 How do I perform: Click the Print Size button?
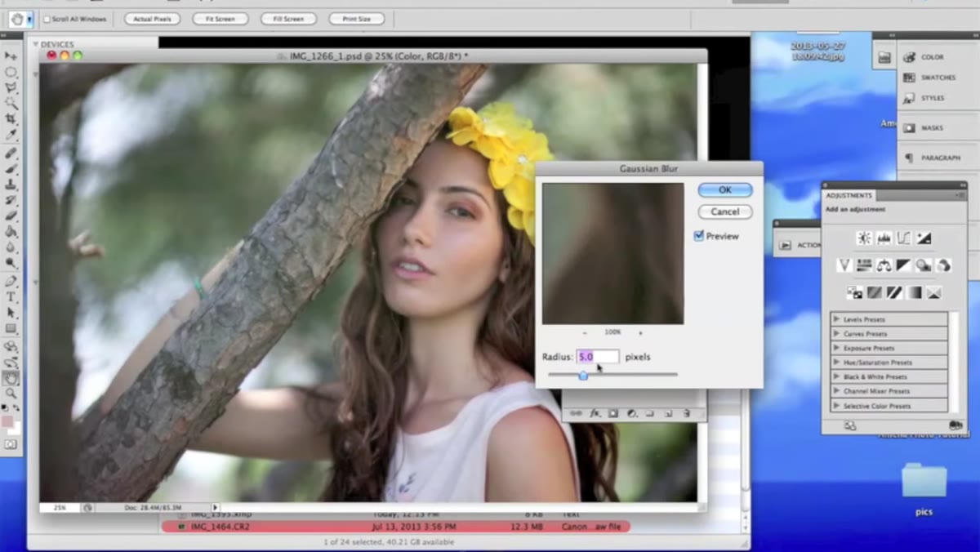pos(357,19)
